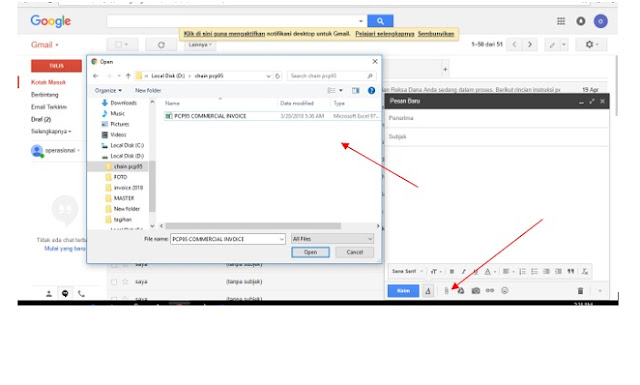640x385 pixels.
Task: Open the alignment dropdown
Action: [x=508, y=272]
